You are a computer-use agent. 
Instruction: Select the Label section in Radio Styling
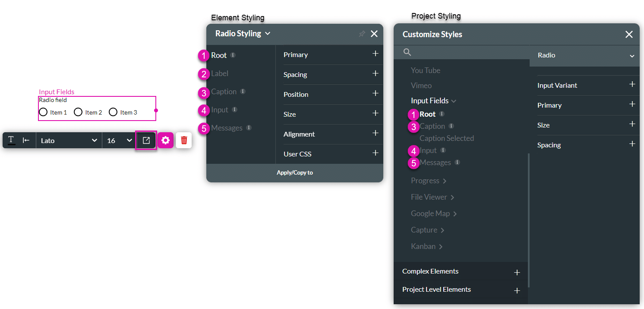(x=220, y=73)
